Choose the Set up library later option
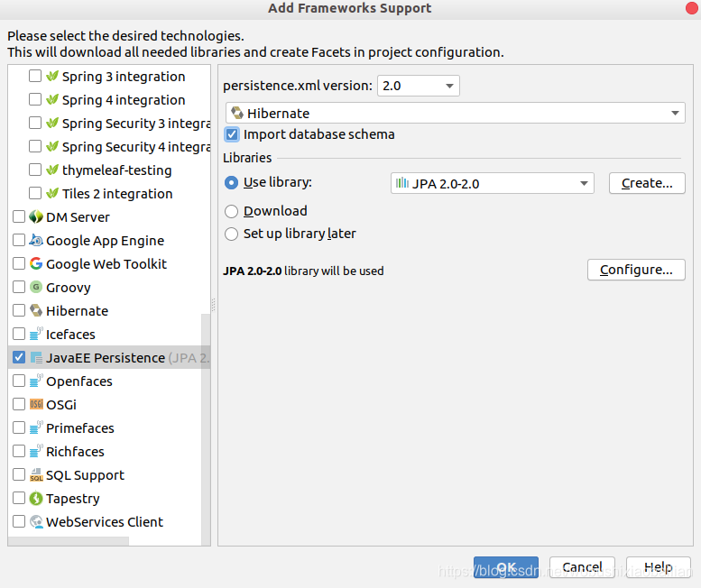The height and width of the screenshot is (588, 701). pos(231,234)
